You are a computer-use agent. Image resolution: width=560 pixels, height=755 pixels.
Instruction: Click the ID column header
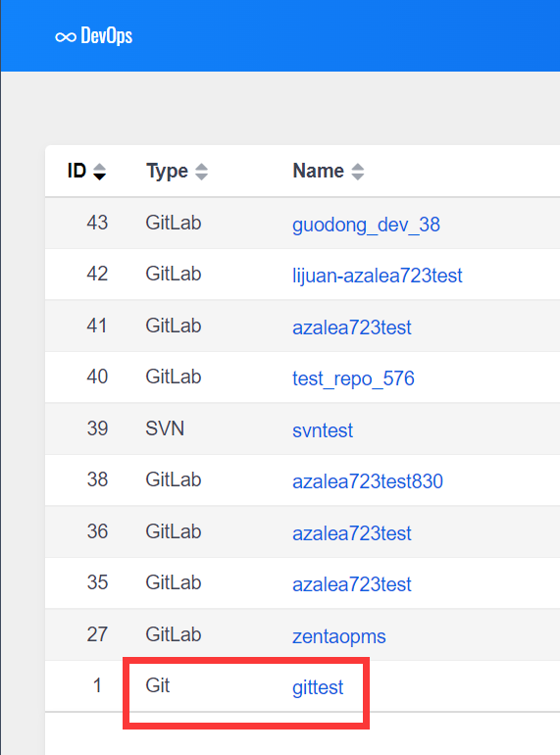[x=76, y=171]
